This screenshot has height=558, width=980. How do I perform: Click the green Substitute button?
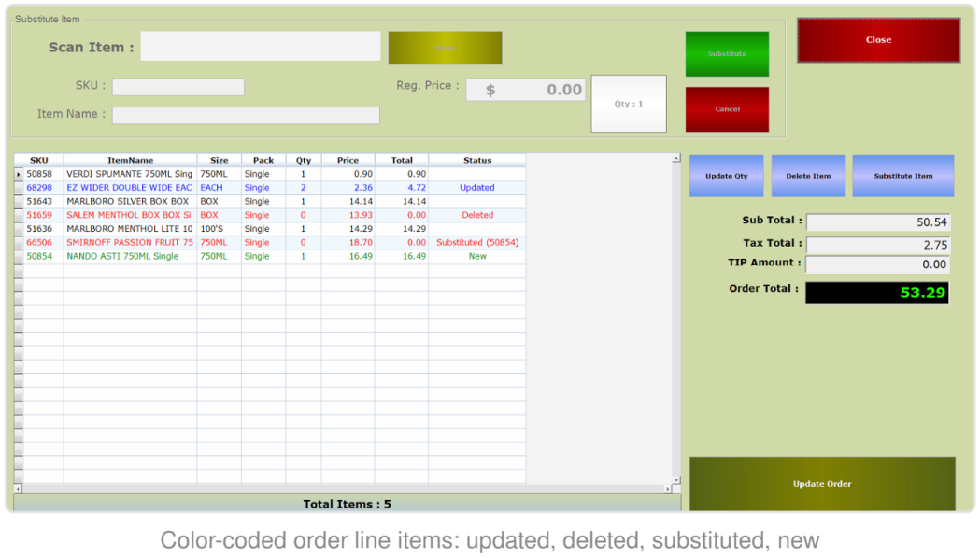[x=727, y=54]
